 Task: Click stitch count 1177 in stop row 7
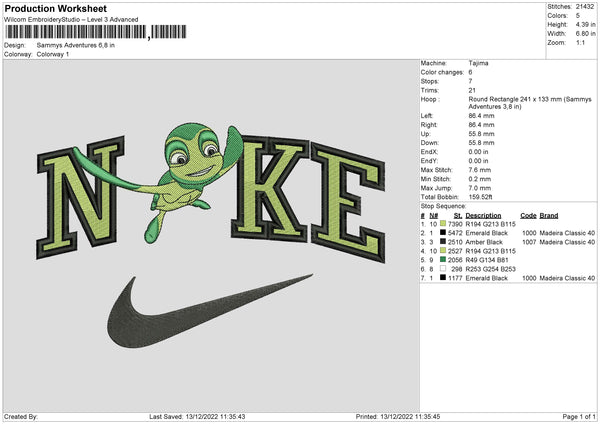point(455,278)
